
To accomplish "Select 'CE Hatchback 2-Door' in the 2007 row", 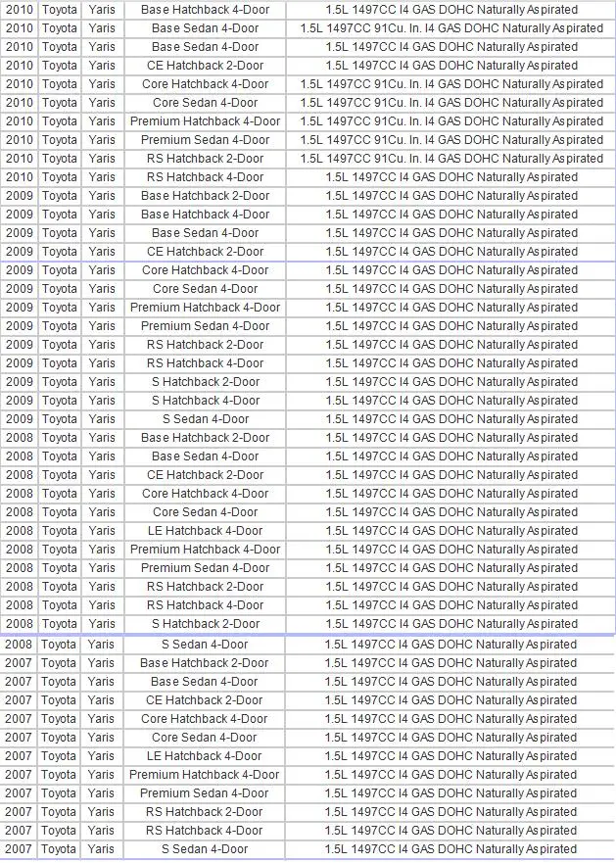I will tap(205, 700).
